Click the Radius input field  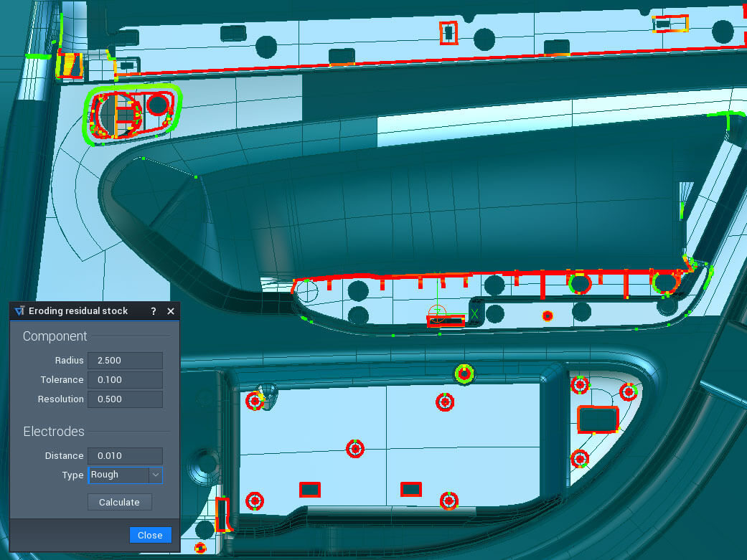(125, 361)
